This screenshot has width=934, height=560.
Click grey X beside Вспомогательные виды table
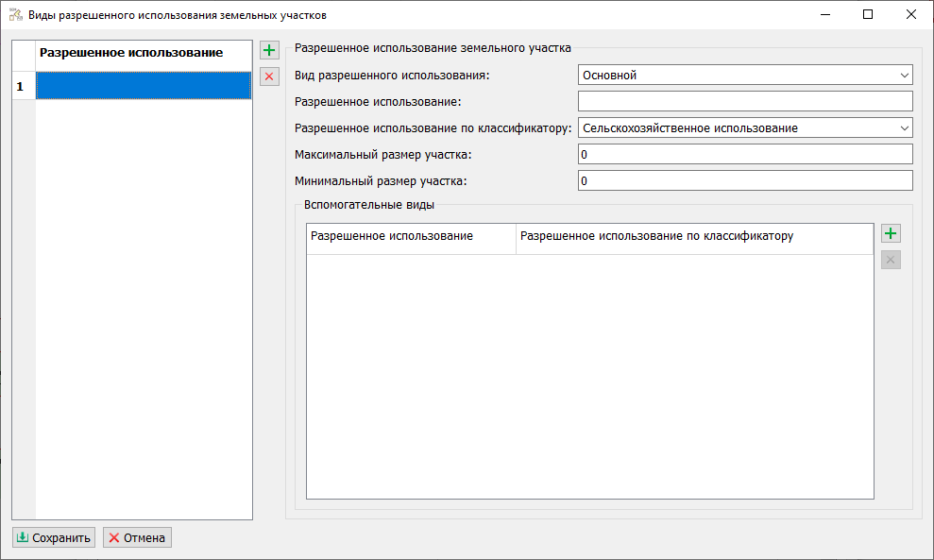click(891, 260)
